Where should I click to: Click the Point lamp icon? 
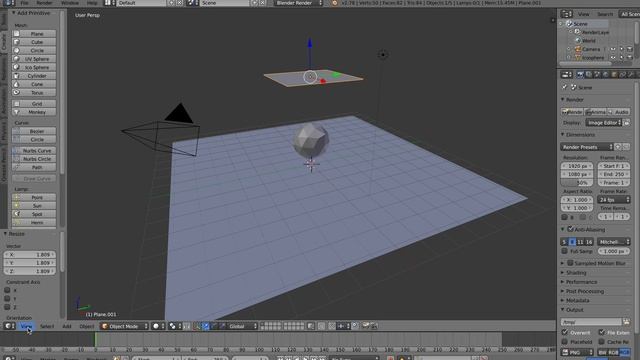(16, 198)
